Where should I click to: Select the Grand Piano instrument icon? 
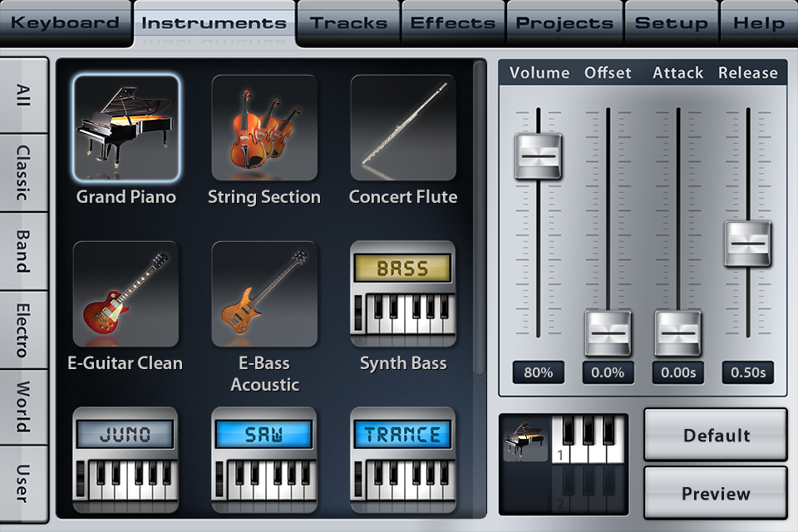click(x=126, y=128)
